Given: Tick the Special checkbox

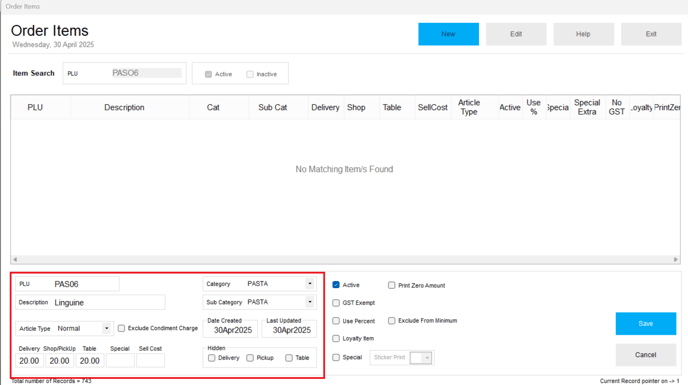Looking at the screenshot, I should pyautogui.click(x=336, y=357).
